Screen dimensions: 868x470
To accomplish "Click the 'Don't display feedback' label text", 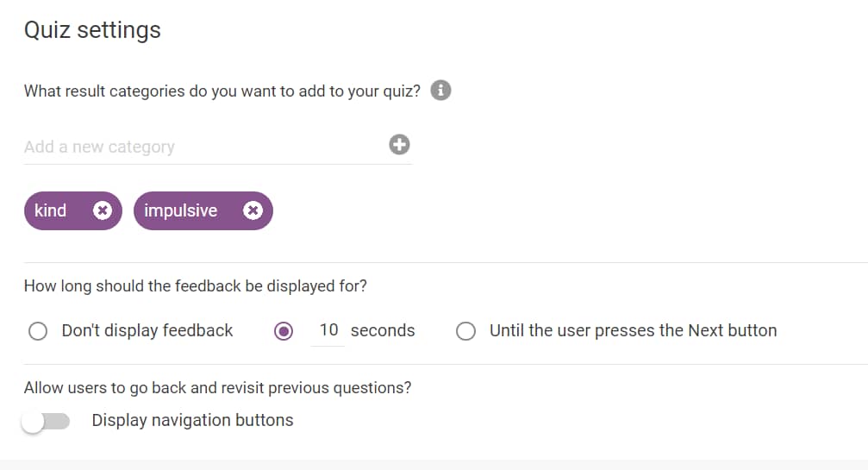I will click(x=147, y=330).
